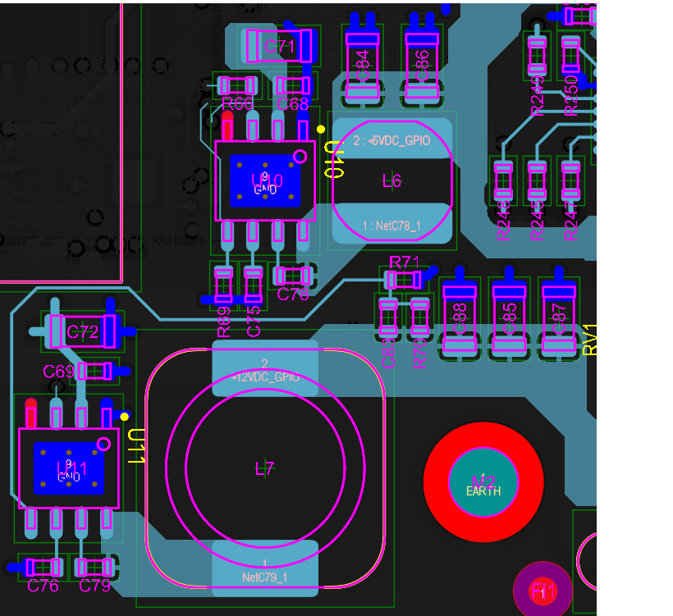Select resistor R247
The width and height of the screenshot is (673, 616).
point(571,180)
